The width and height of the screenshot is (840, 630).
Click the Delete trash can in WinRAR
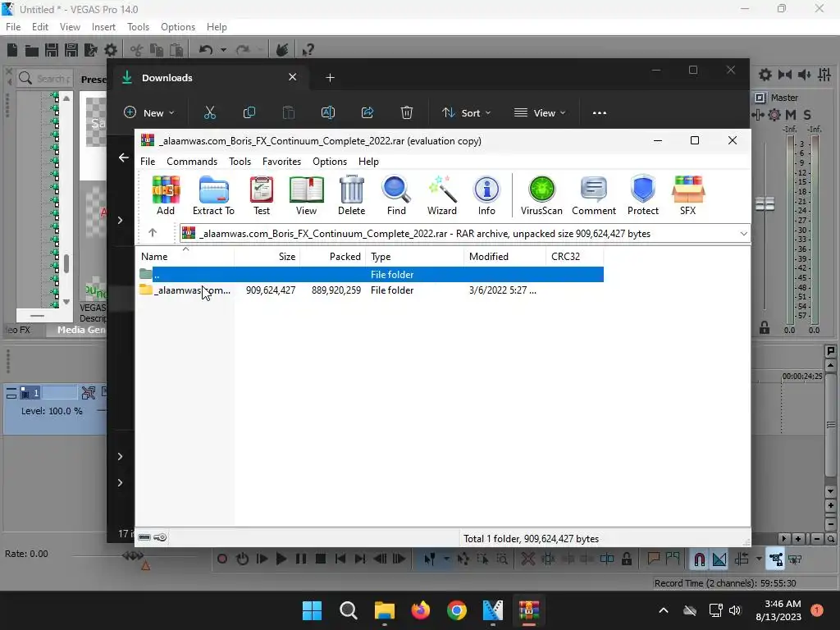pos(351,196)
